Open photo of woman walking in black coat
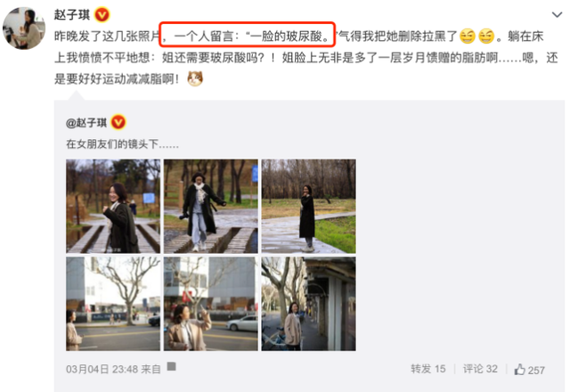The height and width of the screenshot is (392, 570). point(211,206)
